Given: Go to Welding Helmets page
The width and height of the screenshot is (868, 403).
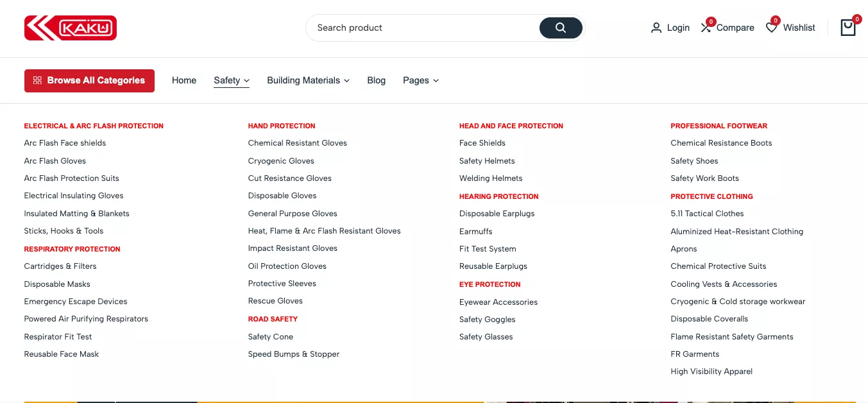Looking at the screenshot, I should tap(491, 178).
